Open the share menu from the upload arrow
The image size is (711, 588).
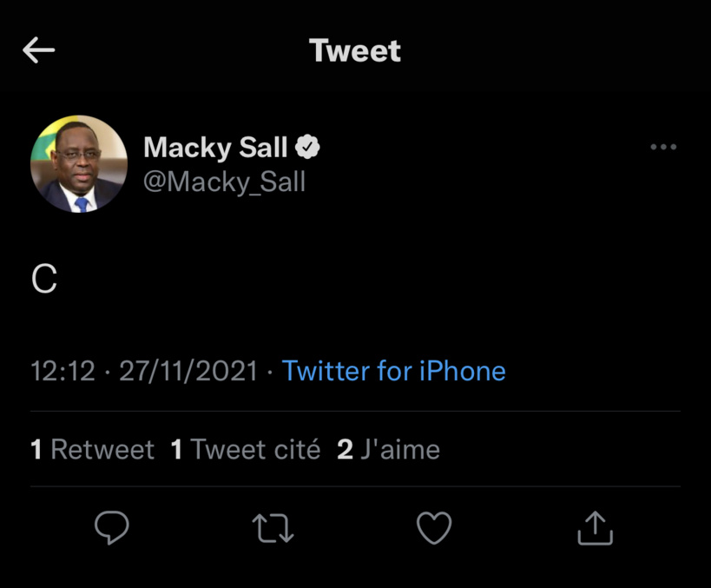point(594,527)
